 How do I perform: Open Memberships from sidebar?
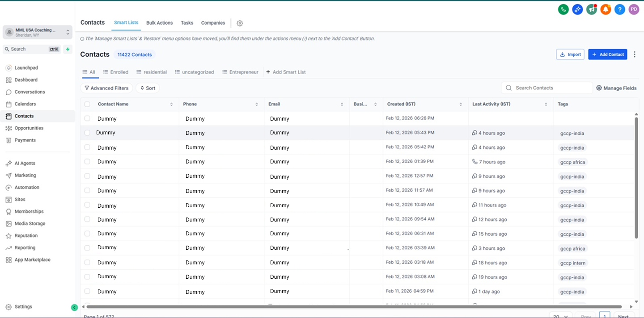coord(29,212)
